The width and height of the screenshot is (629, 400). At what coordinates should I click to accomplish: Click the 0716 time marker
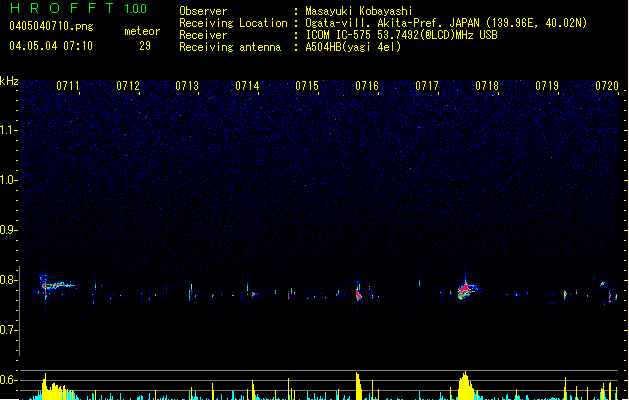[x=367, y=86]
